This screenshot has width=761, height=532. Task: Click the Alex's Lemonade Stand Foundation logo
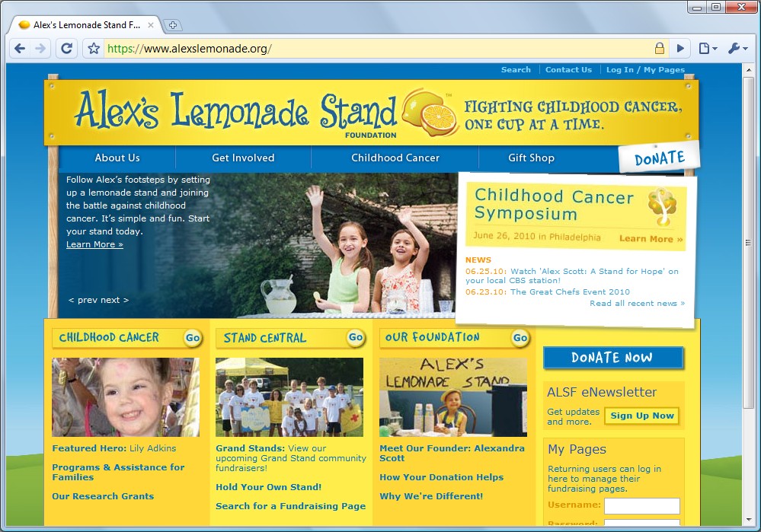pyautogui.click(x=266, y=112)
